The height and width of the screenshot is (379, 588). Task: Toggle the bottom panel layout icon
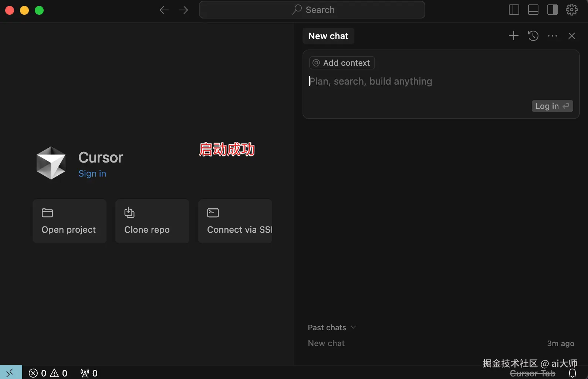[533, 10]
